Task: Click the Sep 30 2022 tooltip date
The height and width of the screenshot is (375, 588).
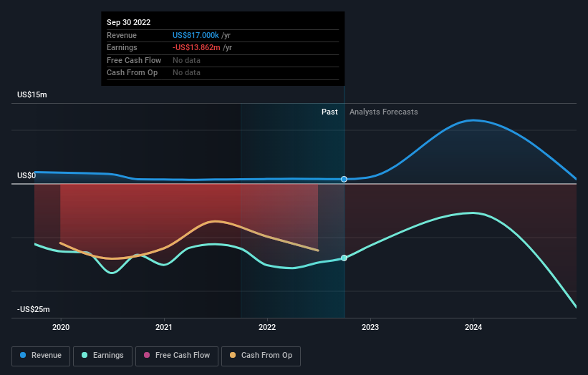Action: pos(129,22)
